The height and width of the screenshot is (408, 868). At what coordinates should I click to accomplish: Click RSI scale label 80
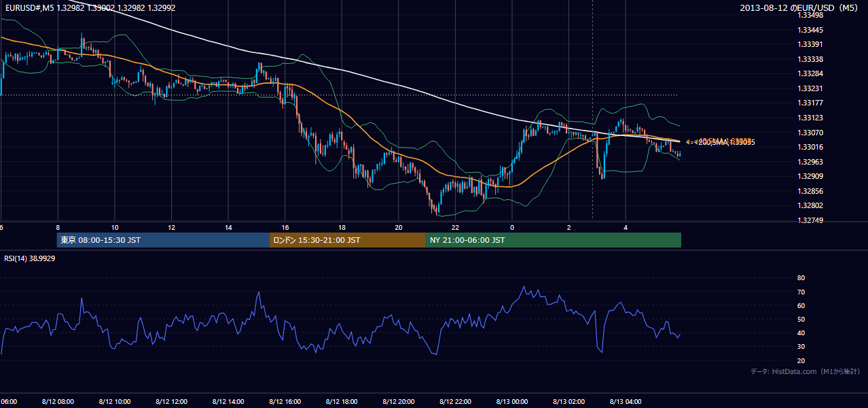tap(801, 278)
